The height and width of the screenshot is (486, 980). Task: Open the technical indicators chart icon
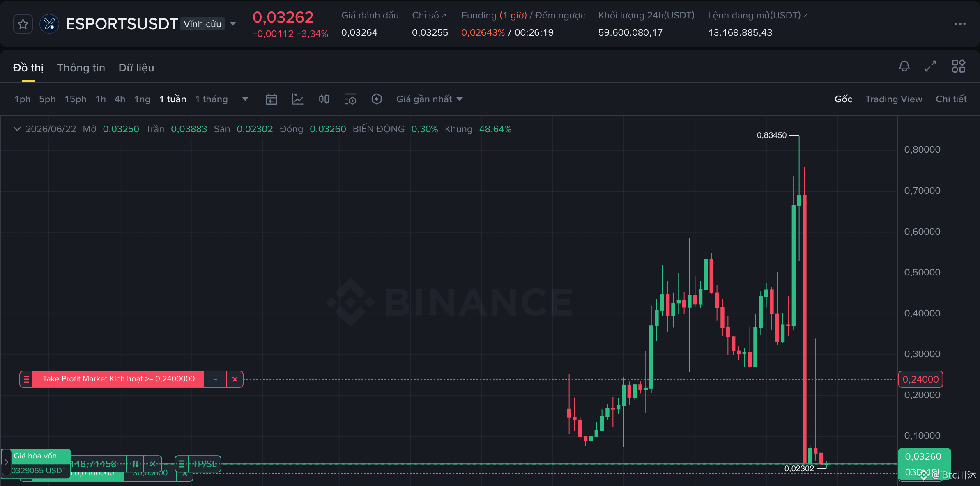pyautogui.click(x=297, y=99)
